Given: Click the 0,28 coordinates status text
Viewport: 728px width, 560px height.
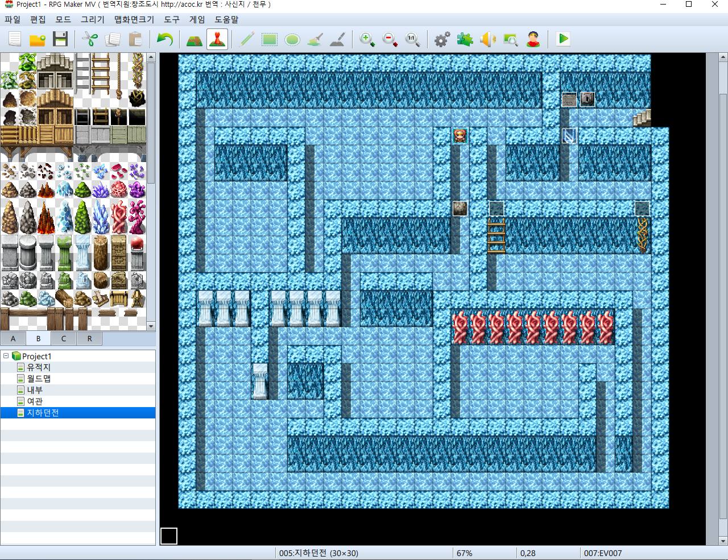Looking at the screenshot, I should click(528, 553).
